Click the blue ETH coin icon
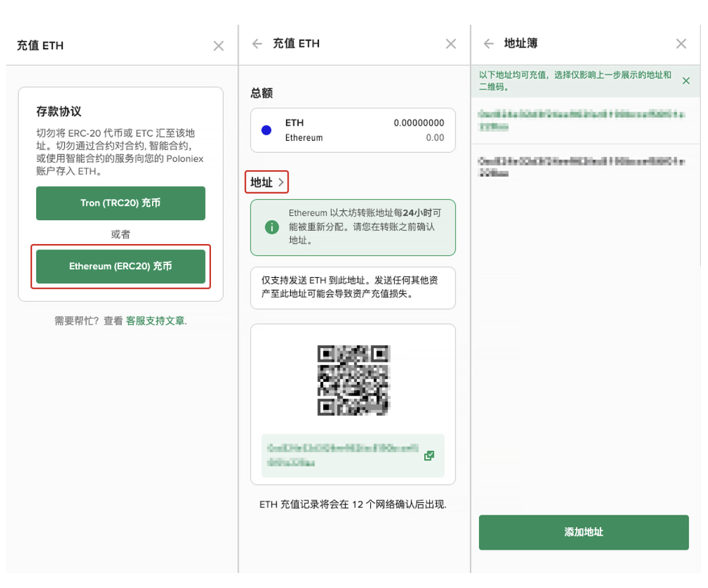 click(x=266, y=130)
